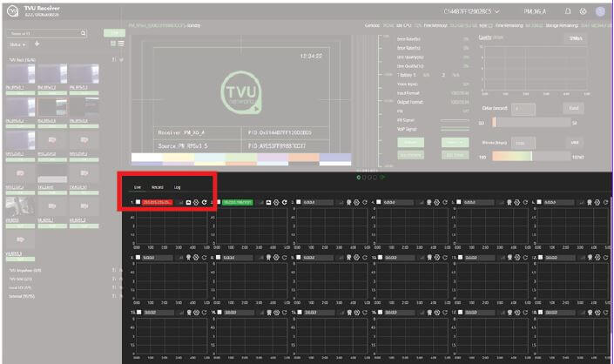The height and width of the screenshot is (364, 614).
Task: Expand the Local SDI group
Action: coord(120,287)
